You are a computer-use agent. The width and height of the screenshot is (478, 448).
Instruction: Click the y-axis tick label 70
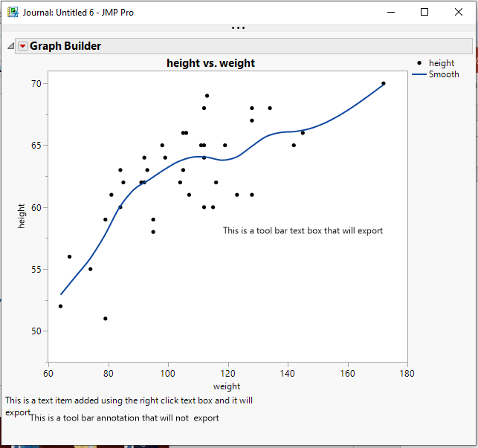pyautogui.click(x=36, y=84)
